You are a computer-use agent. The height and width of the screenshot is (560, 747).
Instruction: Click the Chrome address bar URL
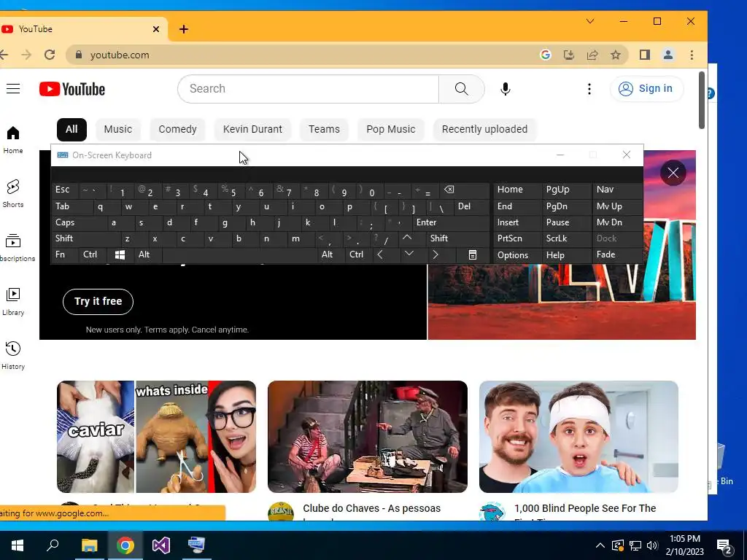(x=120, y=55)
